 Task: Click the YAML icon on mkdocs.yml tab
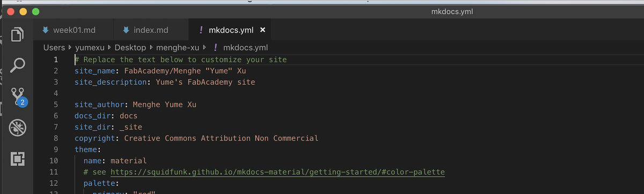click(201, 30)
